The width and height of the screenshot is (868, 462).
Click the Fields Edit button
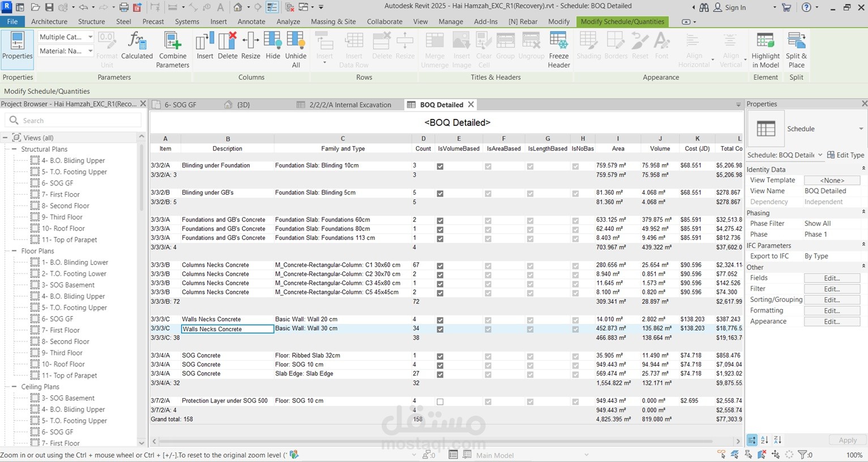pyautogui.click(x=832, y=278)
